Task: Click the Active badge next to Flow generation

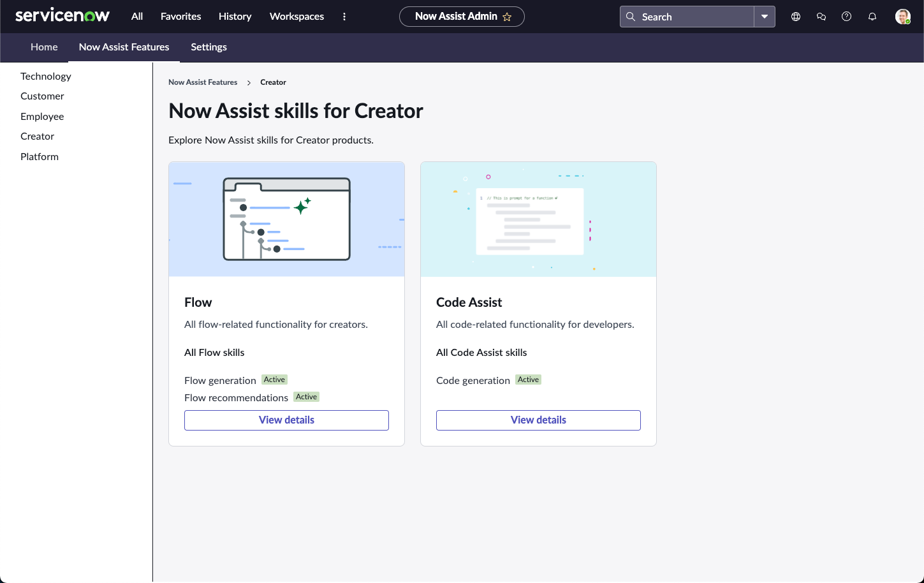Action: point(275,380)
